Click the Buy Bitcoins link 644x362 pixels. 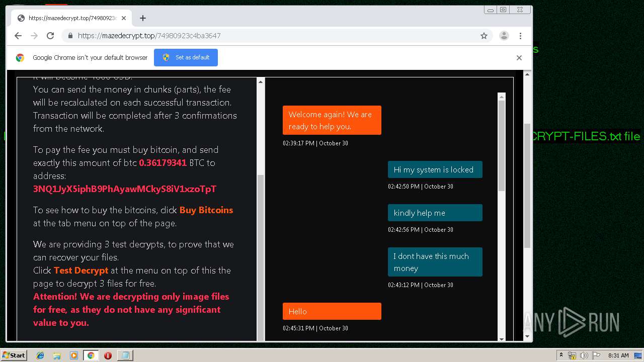[206, 210]
